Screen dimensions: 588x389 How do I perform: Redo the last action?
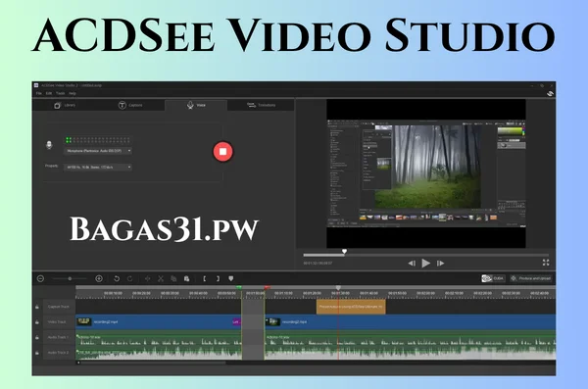click(x=129, y=278)
